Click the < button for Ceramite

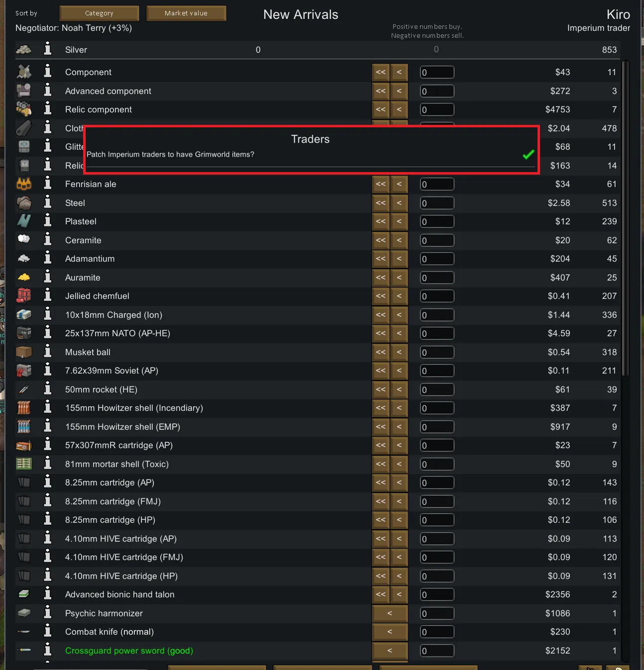point(399,240)
